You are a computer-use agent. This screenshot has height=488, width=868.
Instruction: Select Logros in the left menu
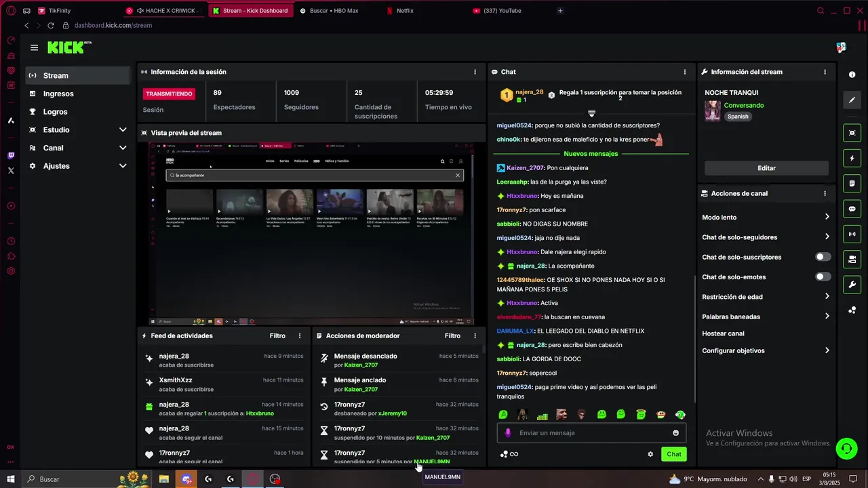[78, 112]
